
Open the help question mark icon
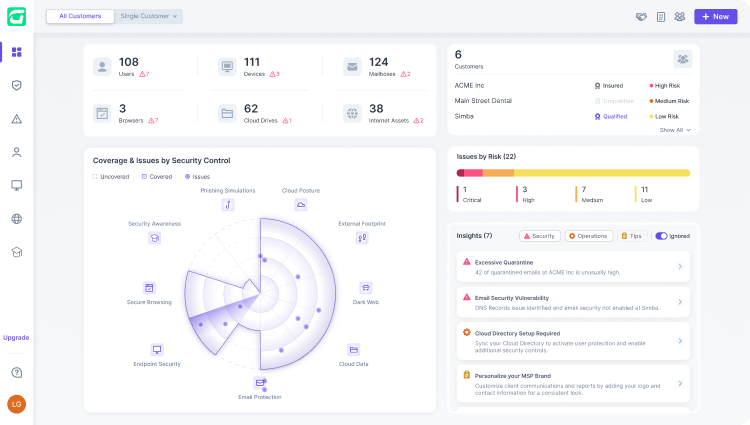(17, 372)
